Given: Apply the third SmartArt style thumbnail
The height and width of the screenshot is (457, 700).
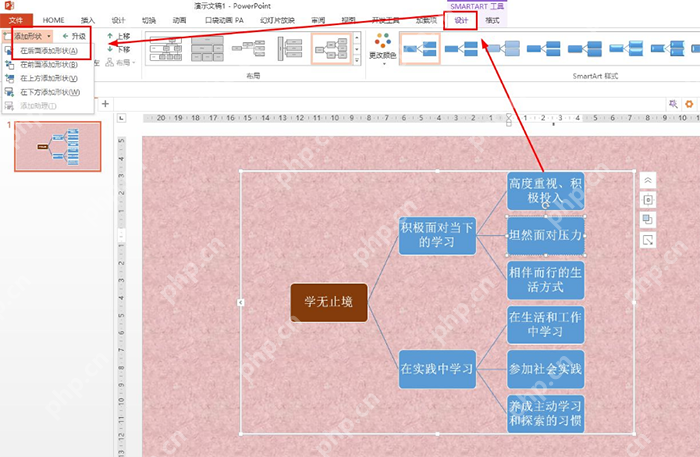Looking at the screenshot, I should click(503, 48).
